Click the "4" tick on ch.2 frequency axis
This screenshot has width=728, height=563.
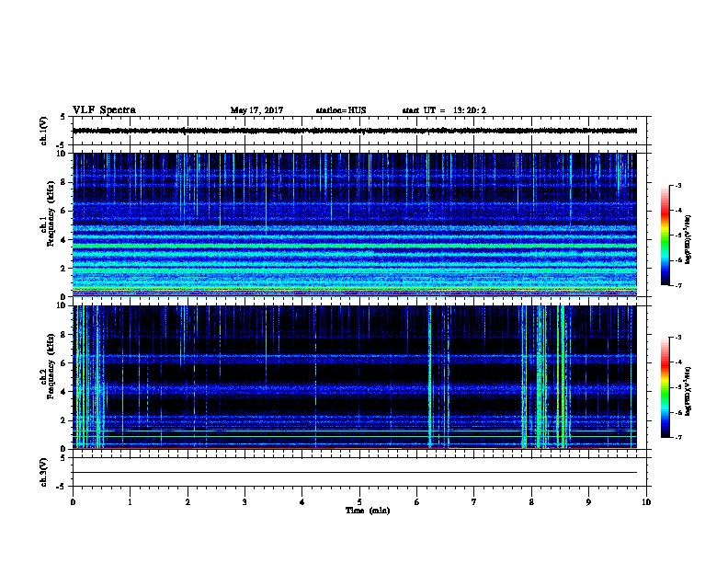click(63, 392)
